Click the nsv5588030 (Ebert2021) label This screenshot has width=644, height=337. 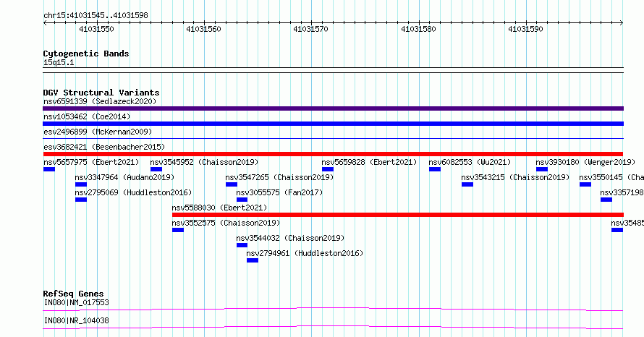(219, 208)
